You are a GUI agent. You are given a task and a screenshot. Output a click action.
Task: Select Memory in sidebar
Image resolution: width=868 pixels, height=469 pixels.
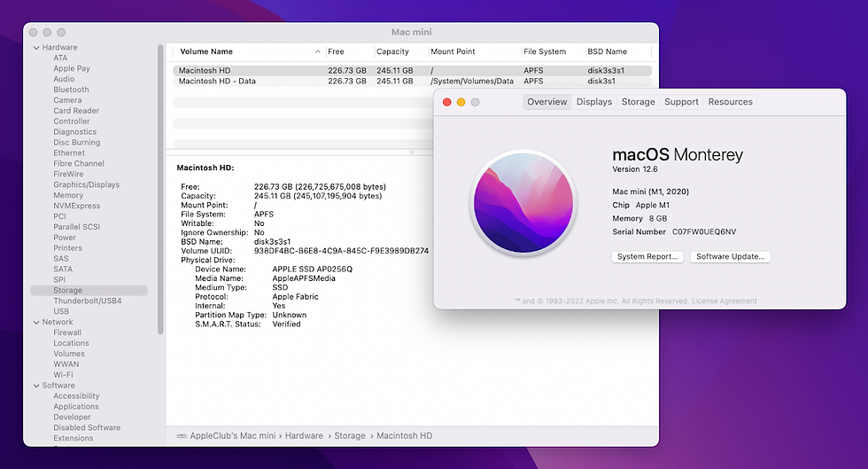[68, 195]
